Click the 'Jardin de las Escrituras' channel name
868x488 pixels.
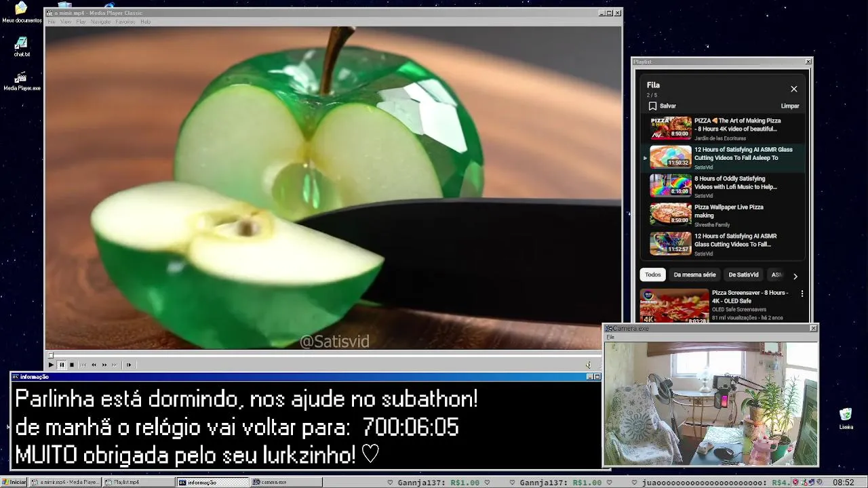click(720, 138)
